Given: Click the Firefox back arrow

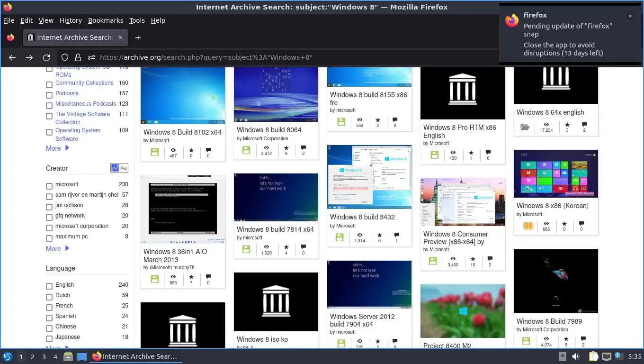Looking at the screenshot, I should tap(12, 57).
